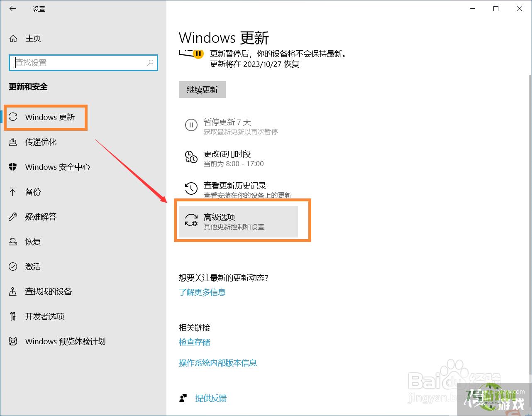This screenshot has height=416, width=532.
Task: Click the 激活 checkmark circle icon
Action: pos(13,267)
